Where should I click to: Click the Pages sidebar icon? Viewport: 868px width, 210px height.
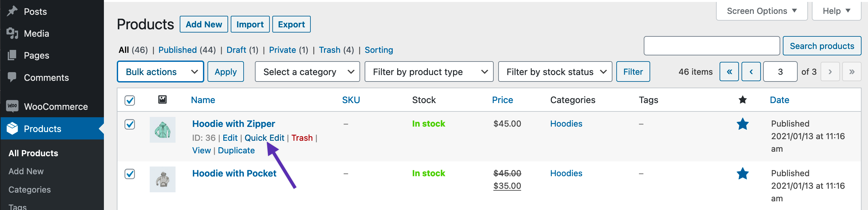click(12, 55)
